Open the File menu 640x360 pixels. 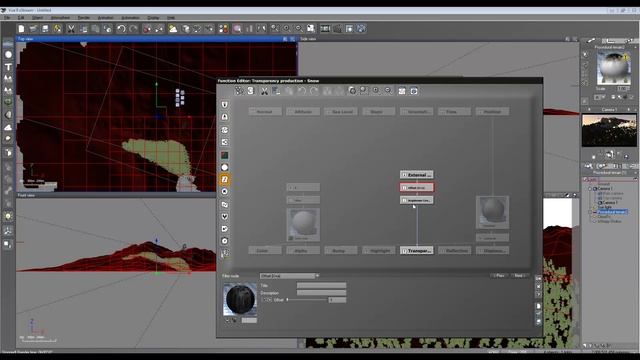[x=7, y=18]
